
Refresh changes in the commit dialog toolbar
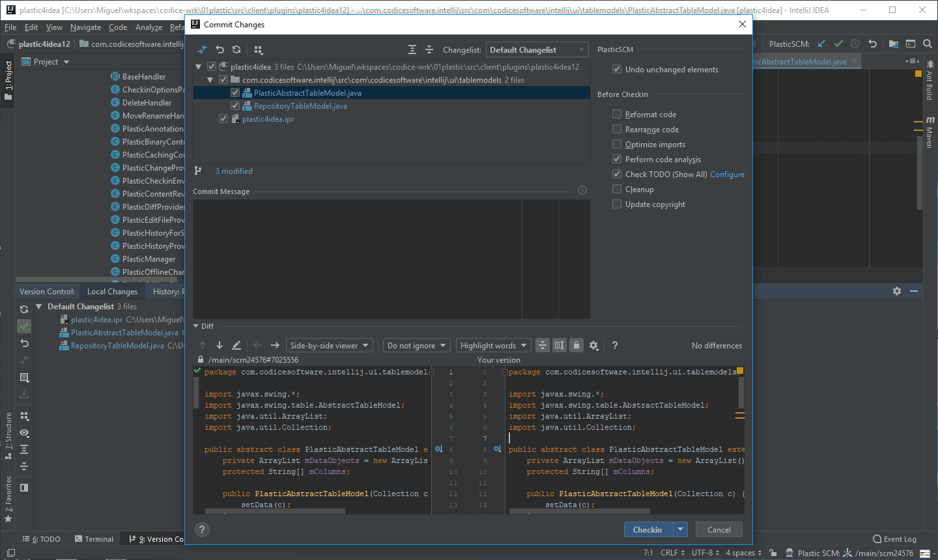pyautogui.click(x=236, y=49)
